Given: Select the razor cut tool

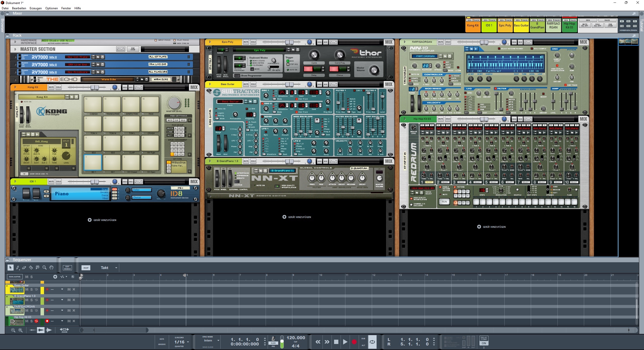Looking at the screenshot, I should (31, 268).
